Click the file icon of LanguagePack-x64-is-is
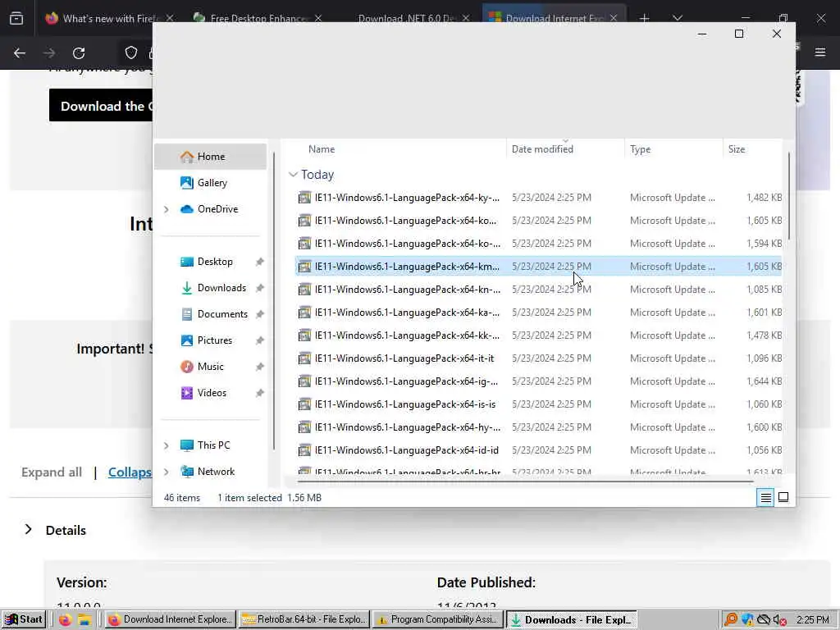Image resolution: width=840 pixels, height=630 pixels. pos(304,404)
